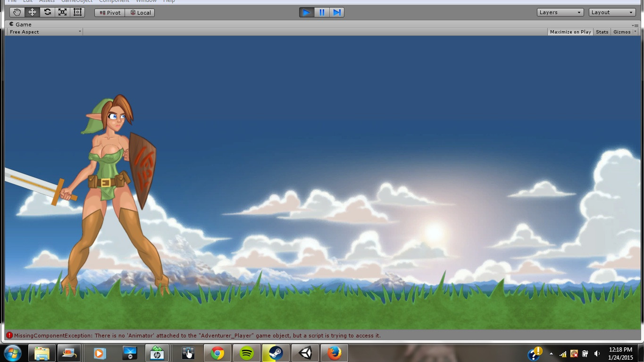Open the Windows Start menu
Viewport: 644px width, 362px height.
(x=13, y=353)
